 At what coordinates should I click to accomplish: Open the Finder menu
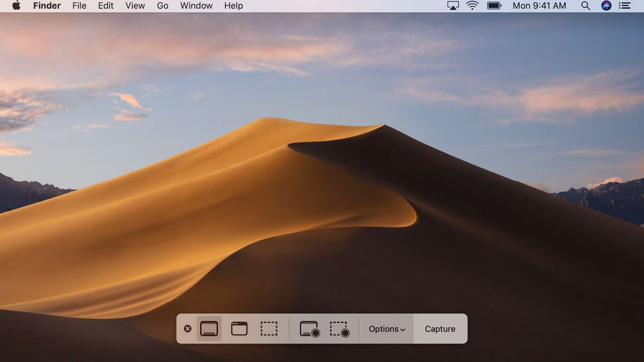[x=47, y=6]
